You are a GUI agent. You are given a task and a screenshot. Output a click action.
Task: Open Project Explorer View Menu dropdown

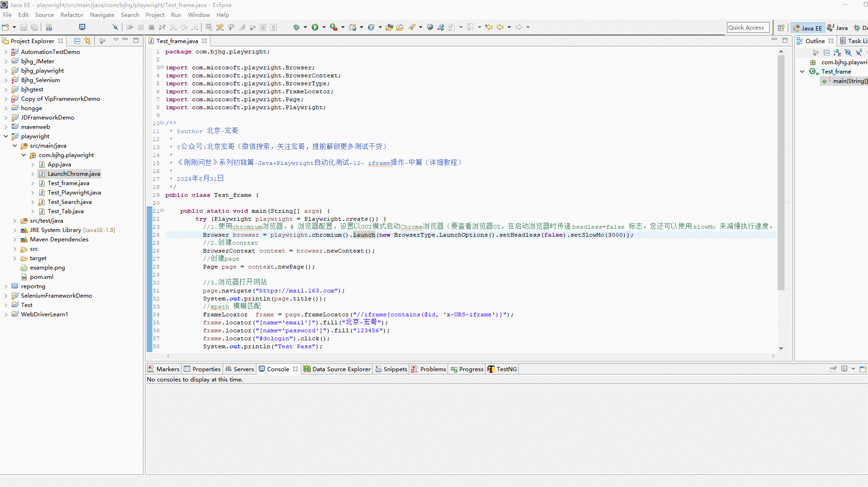(115, 40)
